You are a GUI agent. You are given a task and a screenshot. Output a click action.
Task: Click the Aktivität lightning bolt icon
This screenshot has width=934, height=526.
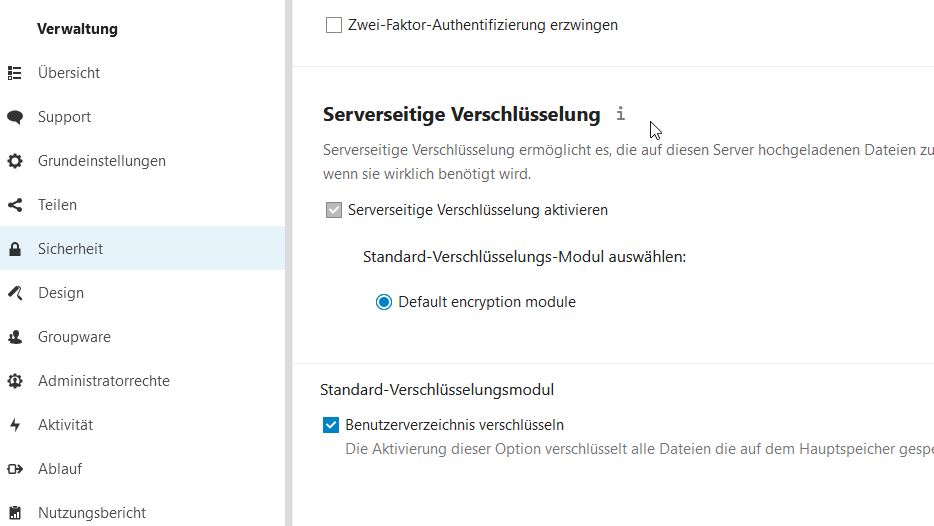tap(15, 425)
